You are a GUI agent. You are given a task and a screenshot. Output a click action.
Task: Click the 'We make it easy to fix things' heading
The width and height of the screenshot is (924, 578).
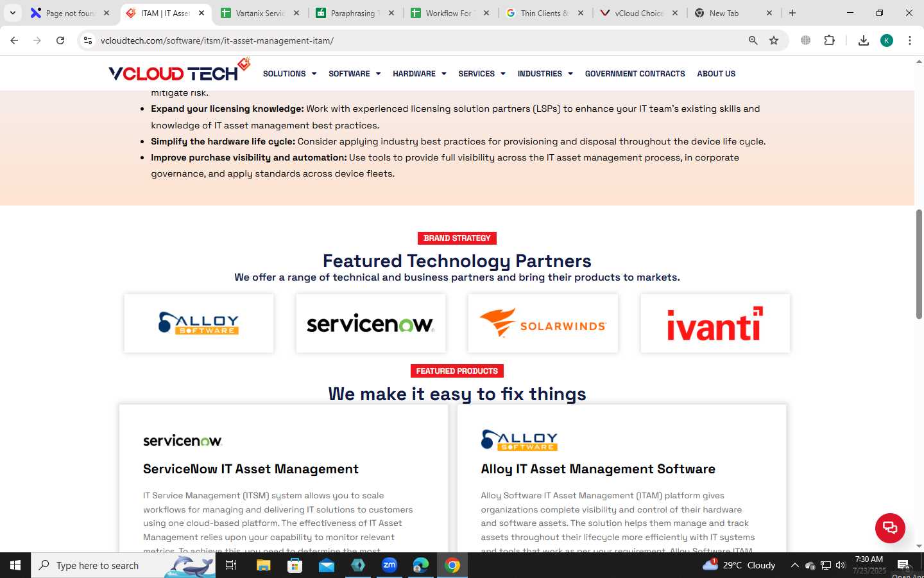coord(457,394)
